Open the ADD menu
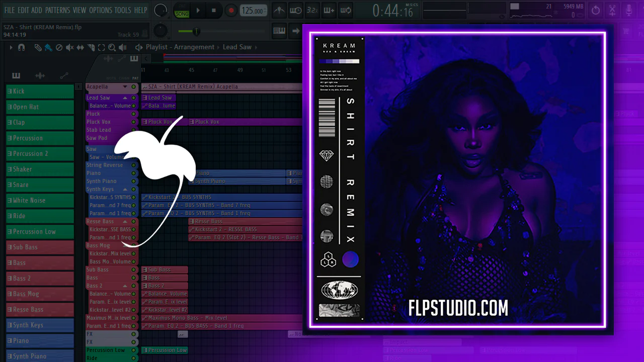The width and height of the screenshot is (644, 362). click(37, 10)
